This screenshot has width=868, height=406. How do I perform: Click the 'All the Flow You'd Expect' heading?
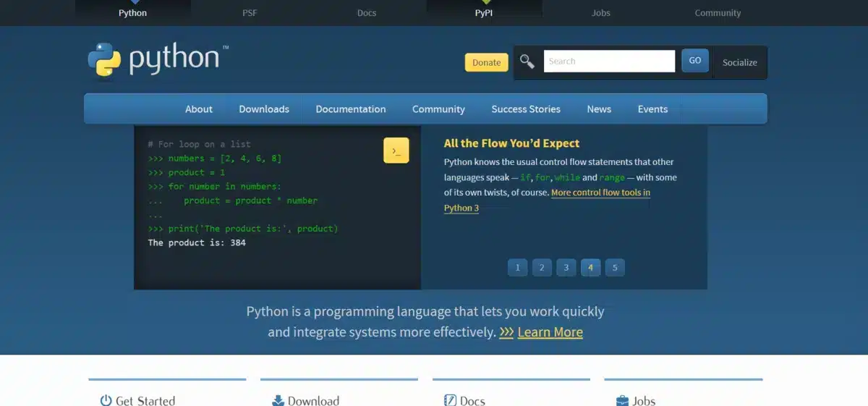coord(511,143)
